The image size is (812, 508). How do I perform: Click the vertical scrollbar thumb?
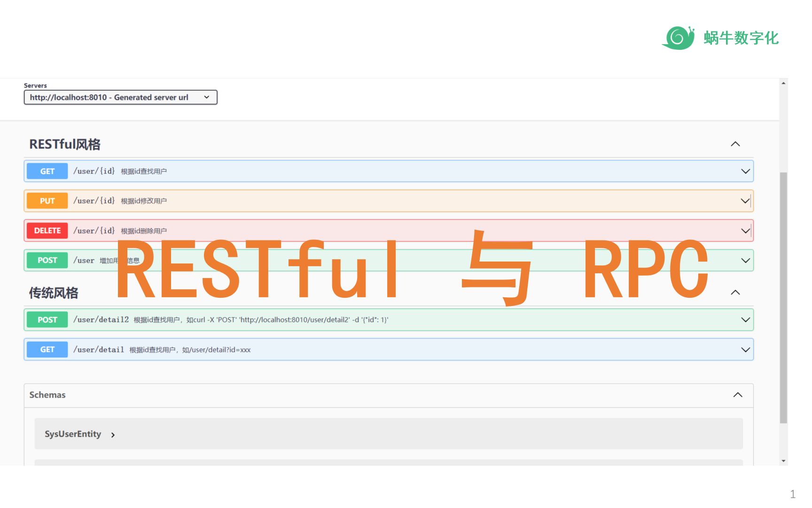click(x=783, y=298)
